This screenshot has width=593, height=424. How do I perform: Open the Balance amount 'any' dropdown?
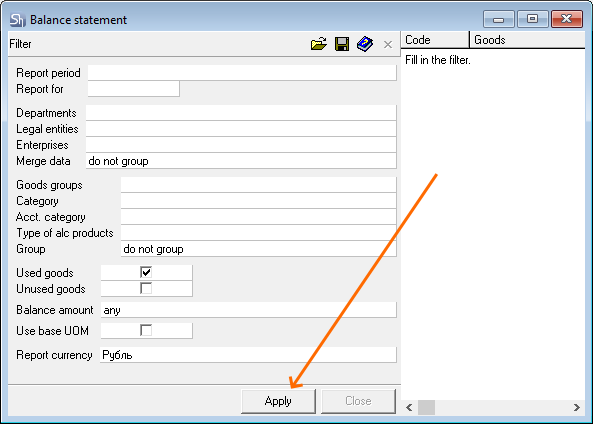248,310
